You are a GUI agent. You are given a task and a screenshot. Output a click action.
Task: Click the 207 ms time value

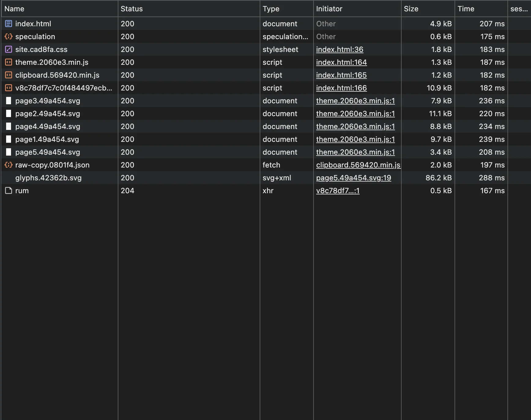coord(492,24)
